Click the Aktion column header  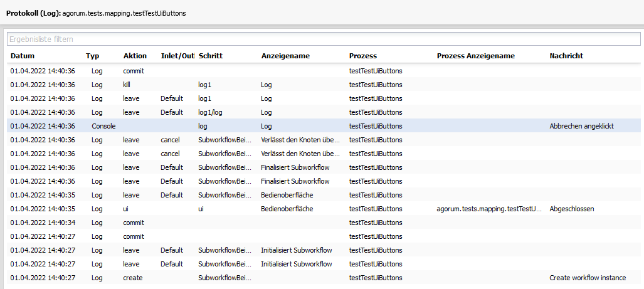click(x=135, y=56)
